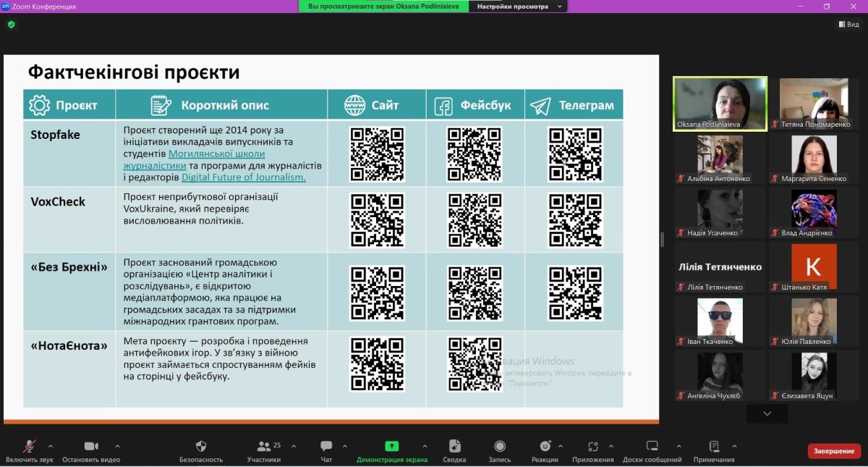Expand screen share options arrow
The width and height of the screenshot is (868, 467).
tap(425, 446)
